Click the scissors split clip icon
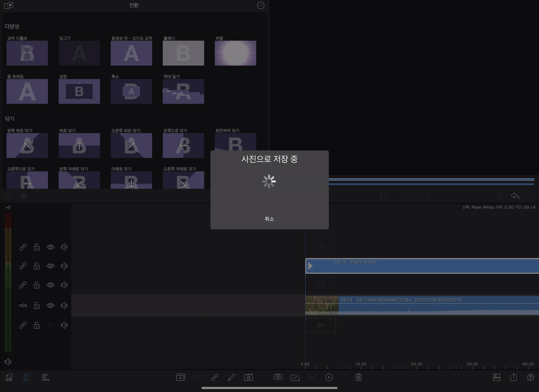This screenshot has width=539, height=392. [x=312, y=377]
